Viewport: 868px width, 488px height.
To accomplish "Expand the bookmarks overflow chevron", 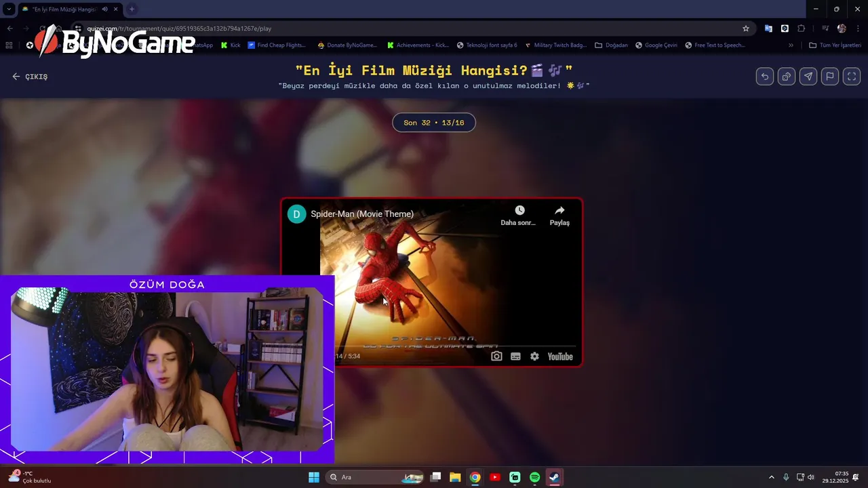I will point(791,45).
